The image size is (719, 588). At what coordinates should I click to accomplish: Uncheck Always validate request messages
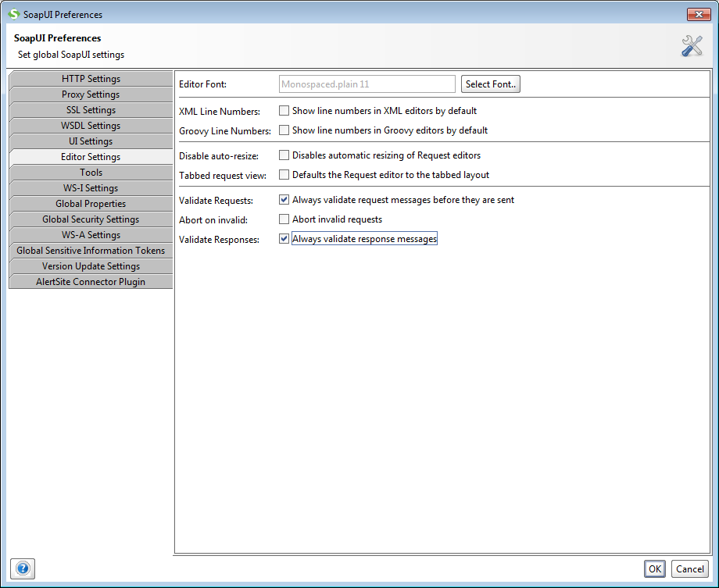pyautogui.click(x=284, y=200)
